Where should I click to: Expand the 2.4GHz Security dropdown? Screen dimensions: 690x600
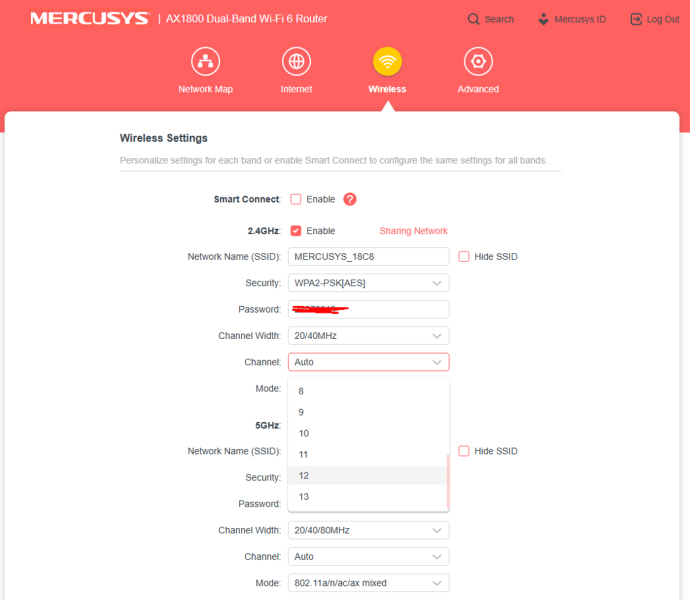click(x=368, y=283)
